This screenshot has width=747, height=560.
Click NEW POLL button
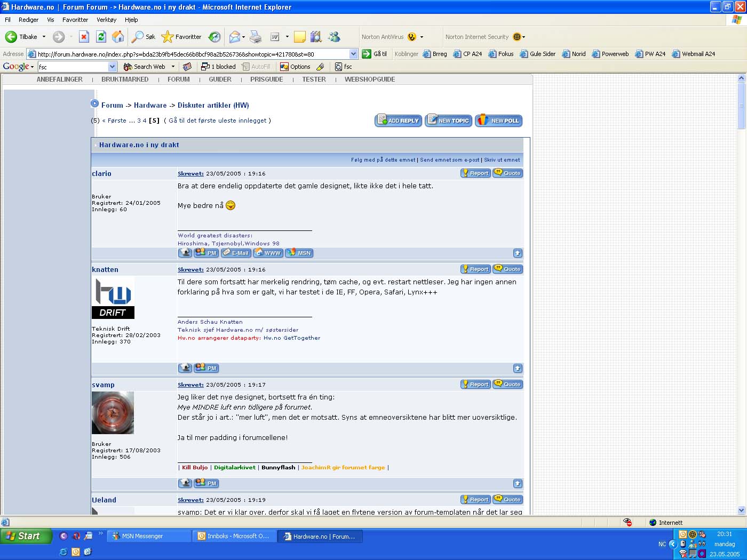click(x=498, y=121)
